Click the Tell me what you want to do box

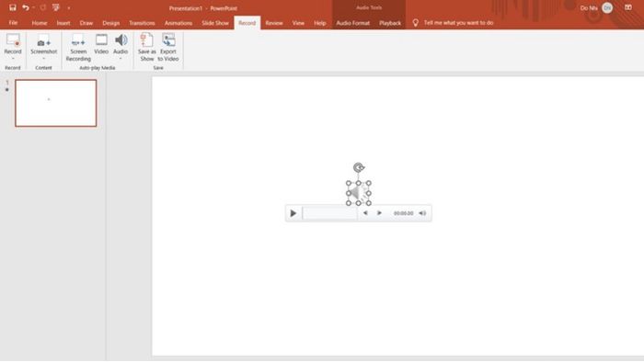click(458, 23)
